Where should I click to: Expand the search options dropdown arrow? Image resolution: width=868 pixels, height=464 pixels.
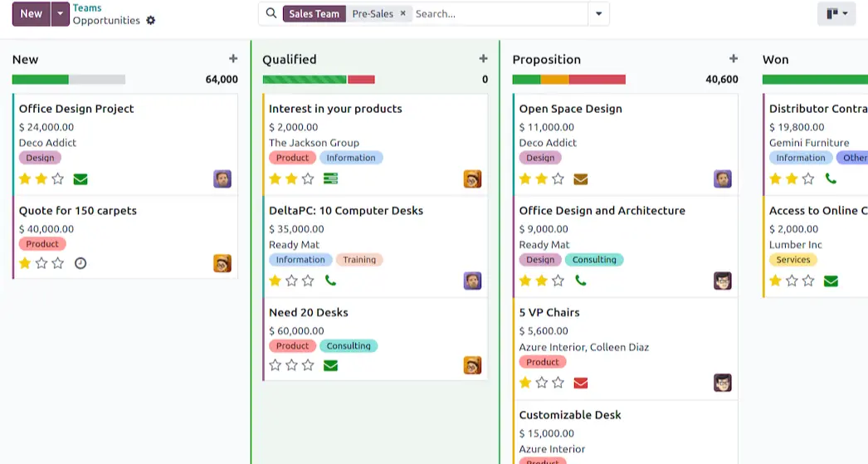pyautogui.click(x=599, y=13)
